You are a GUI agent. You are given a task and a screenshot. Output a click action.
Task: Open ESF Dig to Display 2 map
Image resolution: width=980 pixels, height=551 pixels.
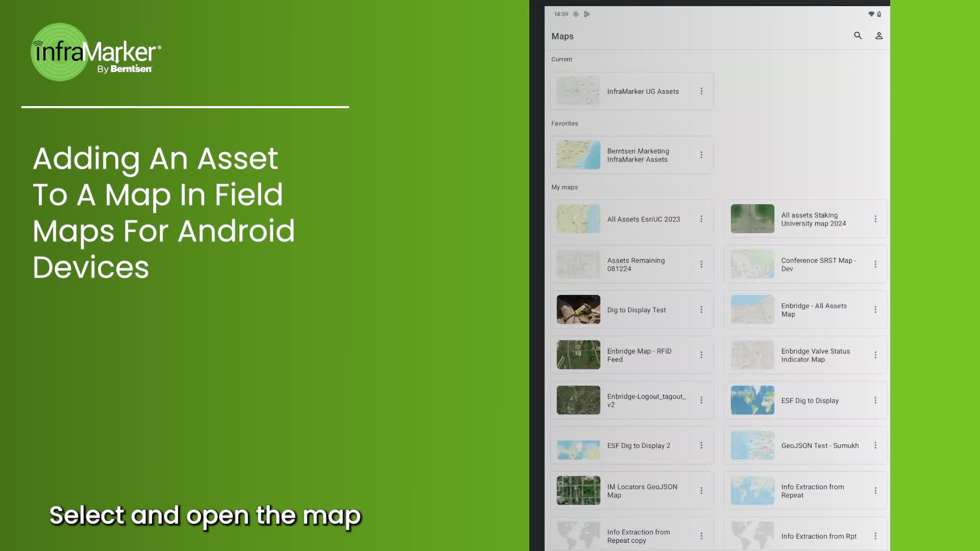[x=638, y=445]
